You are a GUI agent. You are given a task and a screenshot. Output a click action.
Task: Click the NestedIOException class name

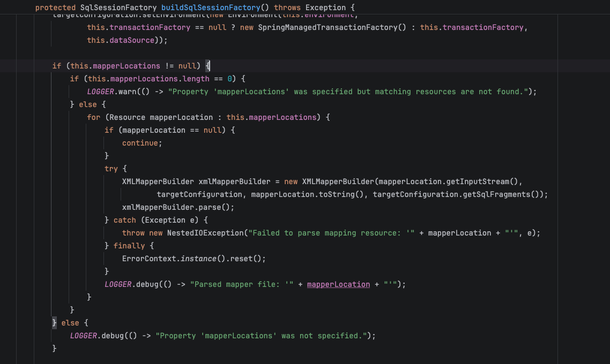click(x=205, y=233)
